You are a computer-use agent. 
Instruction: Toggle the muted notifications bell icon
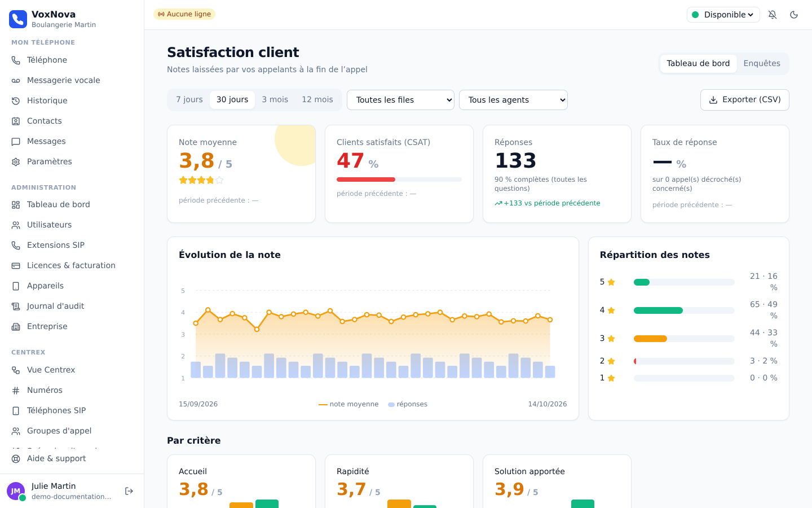coord(773,15)
